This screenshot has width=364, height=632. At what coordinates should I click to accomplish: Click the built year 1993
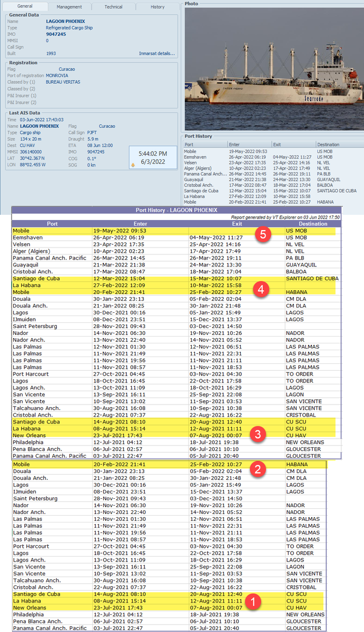[x=51, y=53]
